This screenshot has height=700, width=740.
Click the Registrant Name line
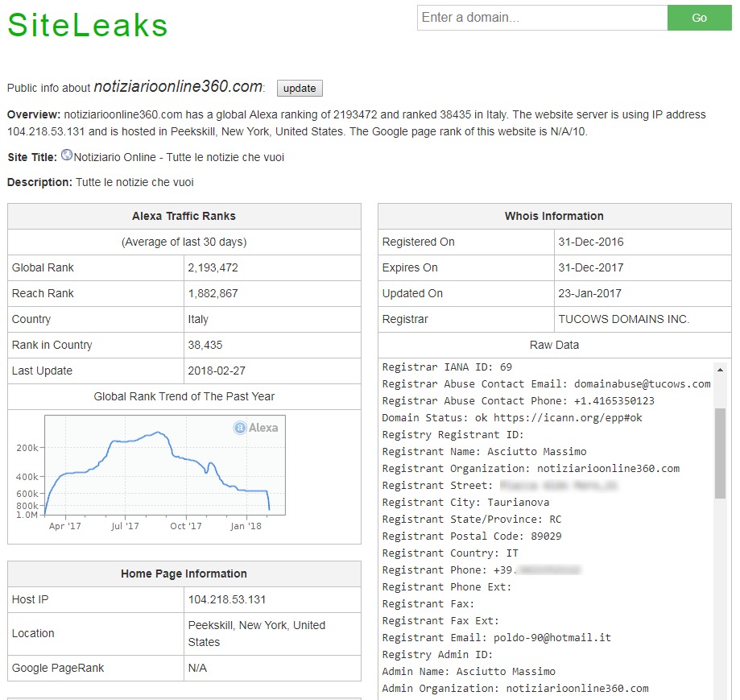[484, 452]
